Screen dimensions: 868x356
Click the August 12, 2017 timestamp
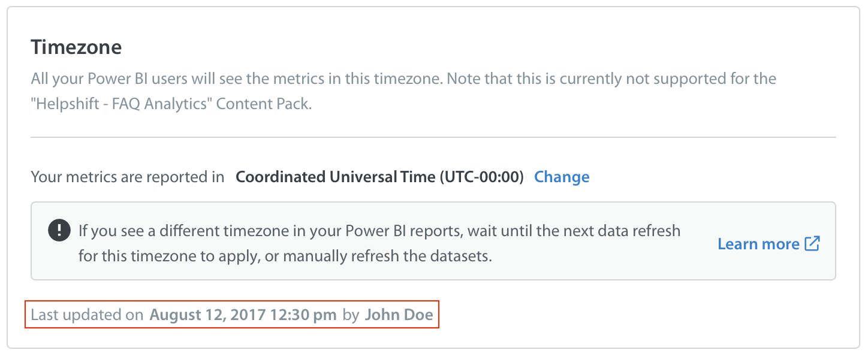pyautogui.click(x=242, y=315)
